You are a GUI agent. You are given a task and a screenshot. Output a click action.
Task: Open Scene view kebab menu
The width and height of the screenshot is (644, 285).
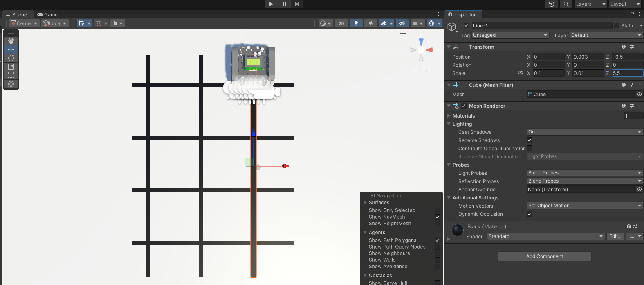coord(438,14)
